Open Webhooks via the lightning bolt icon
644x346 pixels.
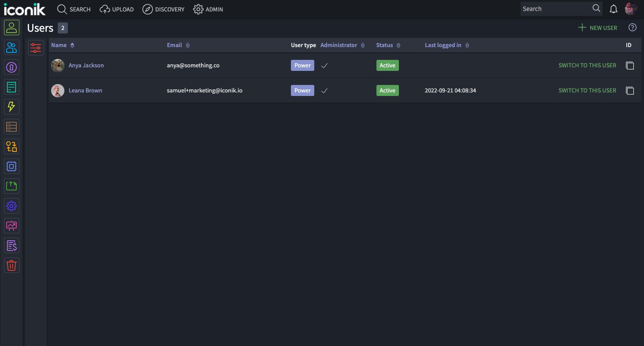pyautogui.click(x=11, y=107)
